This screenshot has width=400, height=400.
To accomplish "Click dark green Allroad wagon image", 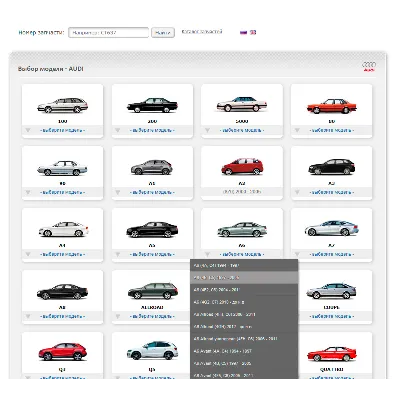I will (153, 291).
